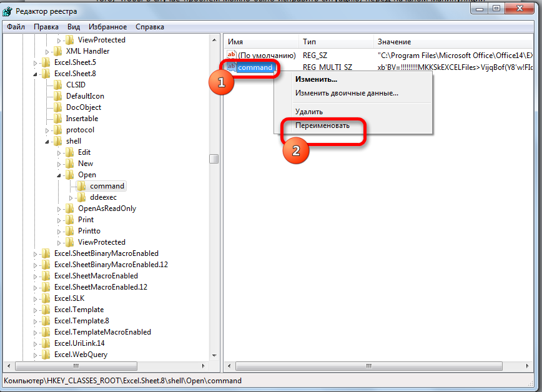
Task: Click the Значение column header
Action: click(x=453, y=42)
